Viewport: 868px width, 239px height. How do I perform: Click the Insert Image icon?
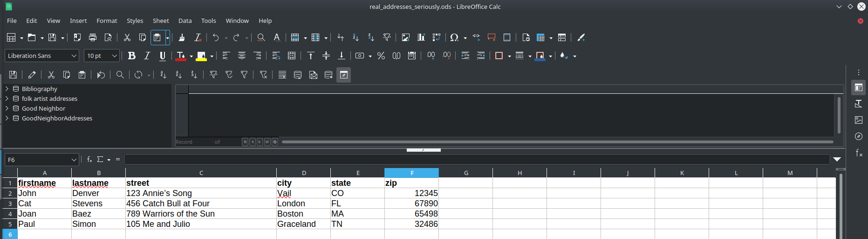pyautogui.click(x=406, y=37)
